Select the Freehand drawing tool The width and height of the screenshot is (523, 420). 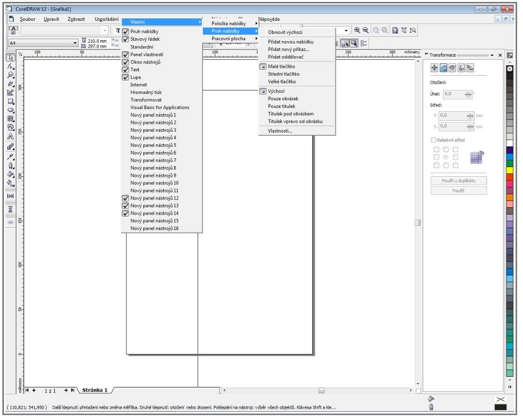pyautogui.click(x=11, y=84)
